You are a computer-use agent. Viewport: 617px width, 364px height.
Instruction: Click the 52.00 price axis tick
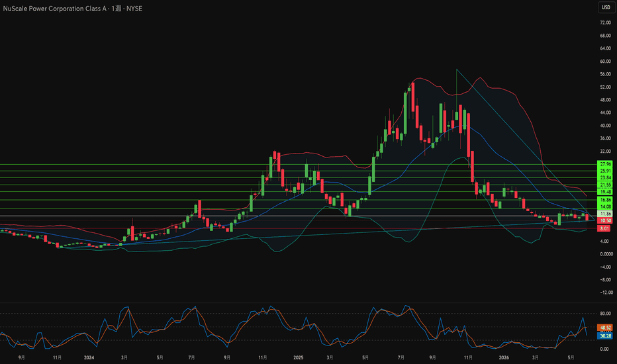click(x=605, y=87)
